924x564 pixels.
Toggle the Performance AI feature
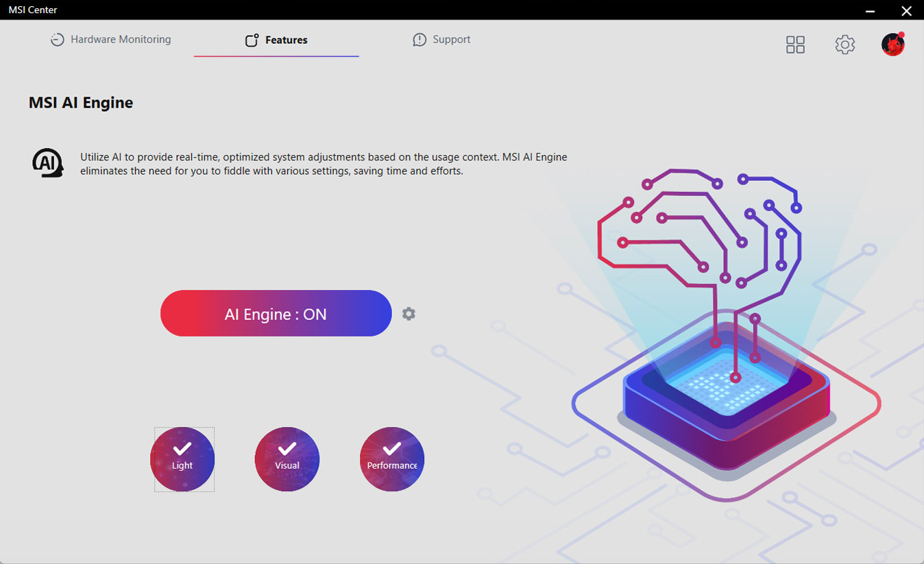pyautogui.click(x=391, y=458)
